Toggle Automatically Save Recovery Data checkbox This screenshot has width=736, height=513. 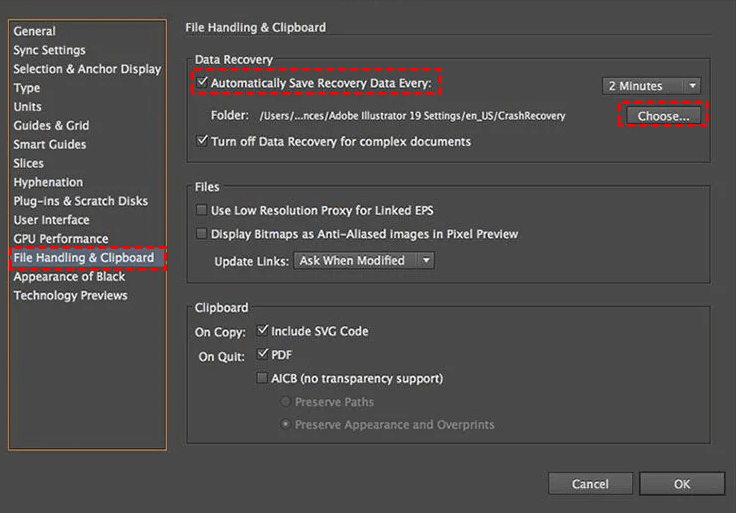coord(203,82)
